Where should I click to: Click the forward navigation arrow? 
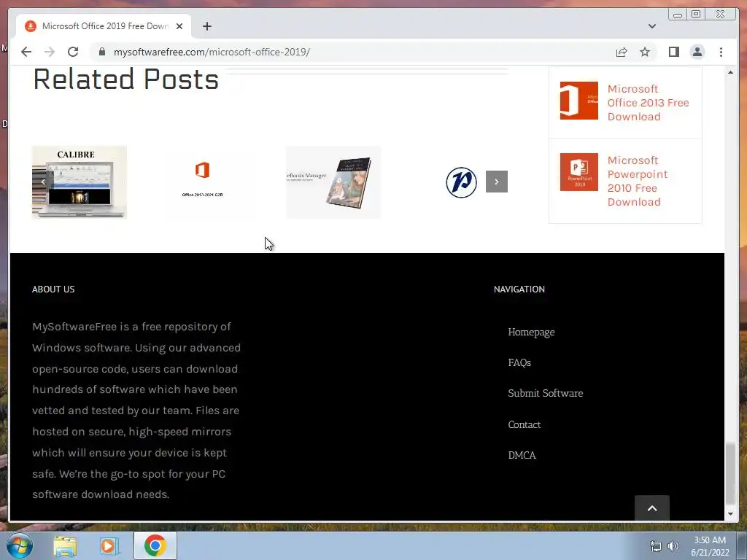[x=50, y=52]
